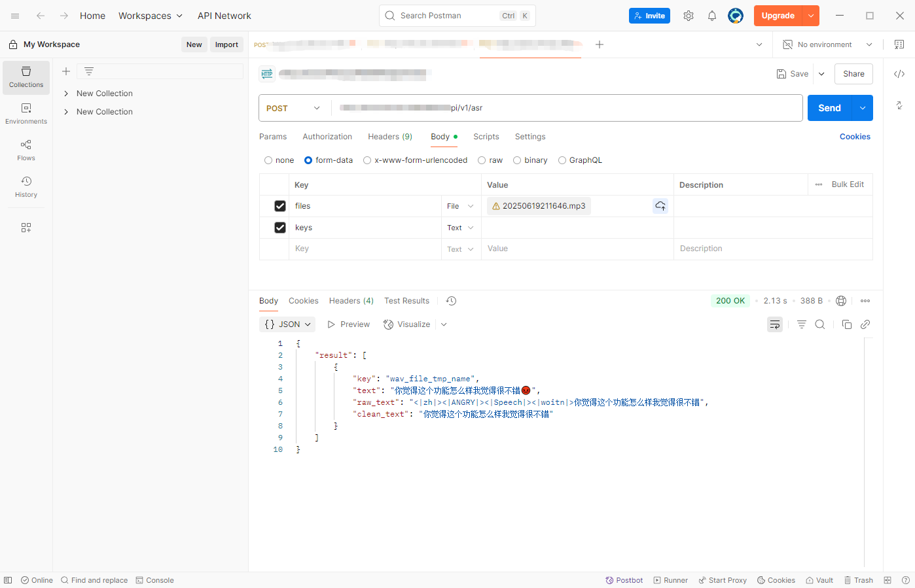Uncheck the keys row checkbox

tap(280, 228)
